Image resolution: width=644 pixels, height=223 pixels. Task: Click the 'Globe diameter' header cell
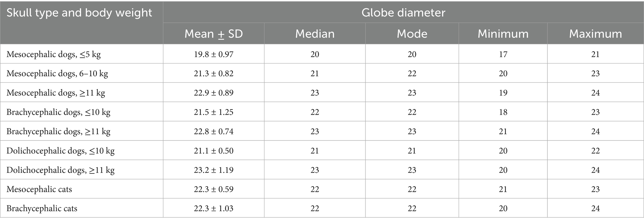coord(403,12)
